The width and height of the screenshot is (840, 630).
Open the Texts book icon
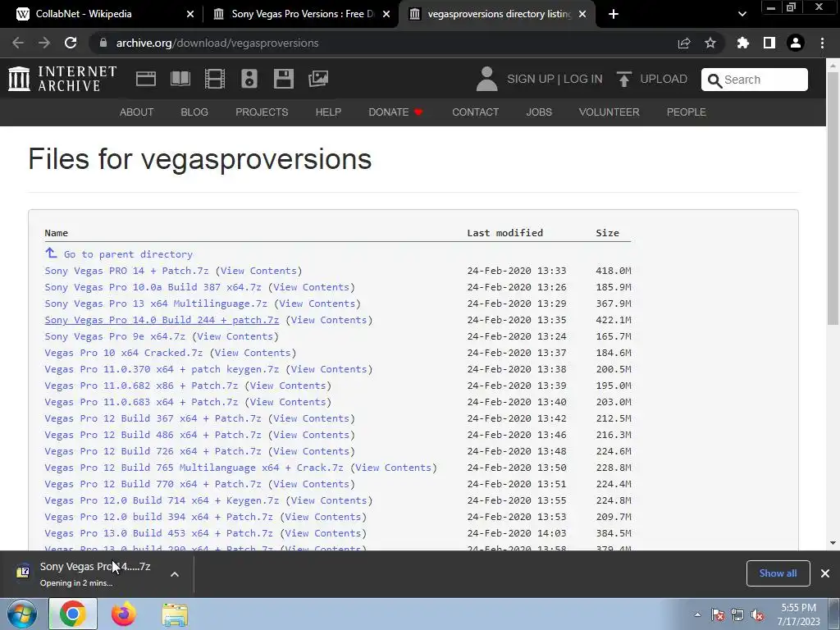[180, 79]
